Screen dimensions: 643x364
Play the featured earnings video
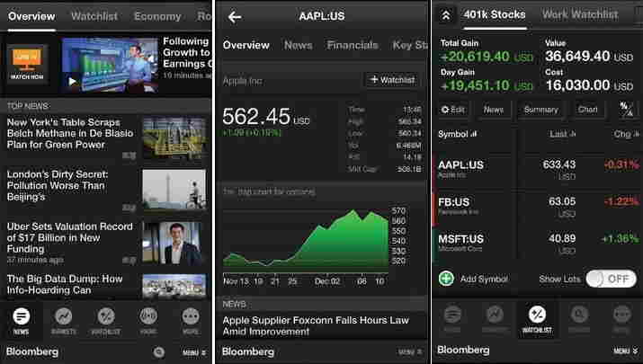[110, 65]
